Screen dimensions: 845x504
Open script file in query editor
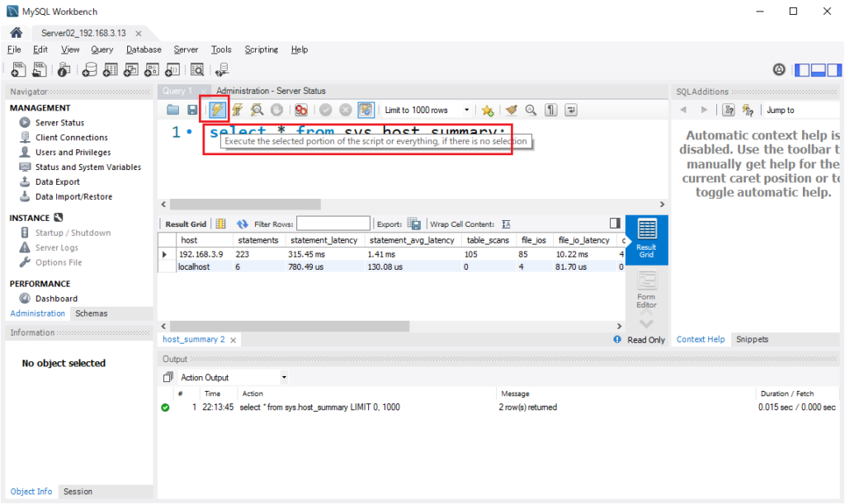click(x=172, y=110)
